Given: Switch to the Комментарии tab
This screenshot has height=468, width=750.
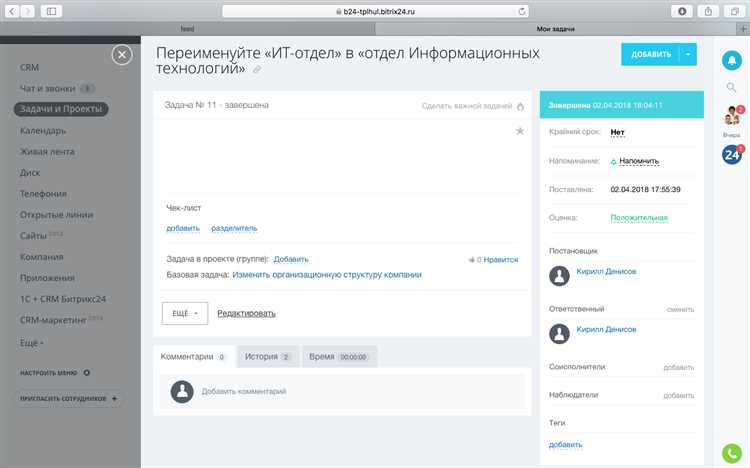Looking at the screenshot, I should 194,357.
